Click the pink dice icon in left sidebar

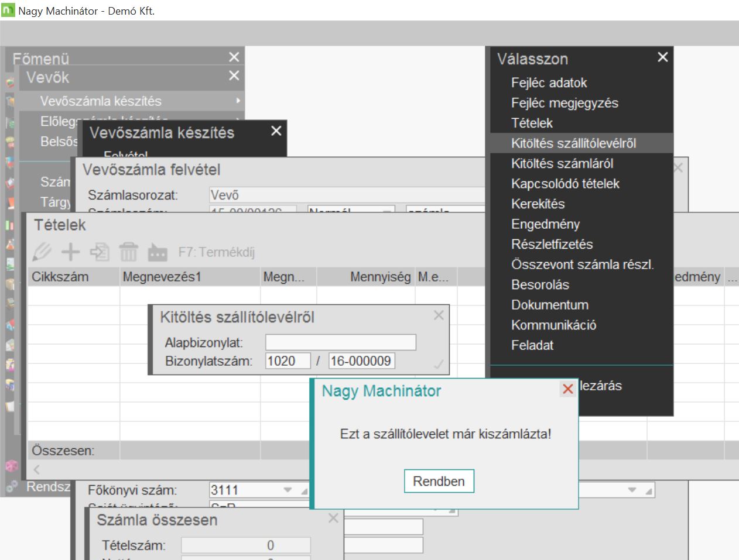tap(12, 466)
